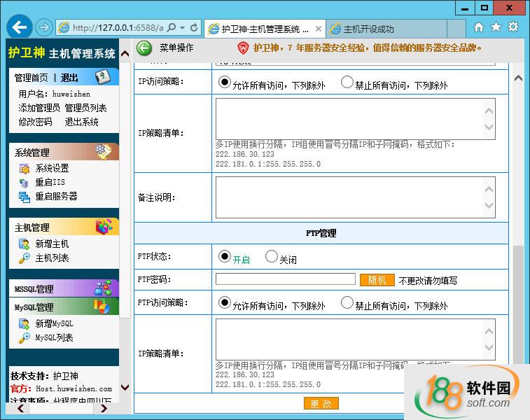Click the green back arrow beside 菜单操作
The width and height of the screenshot is (530, 420).
pos(144,48)
